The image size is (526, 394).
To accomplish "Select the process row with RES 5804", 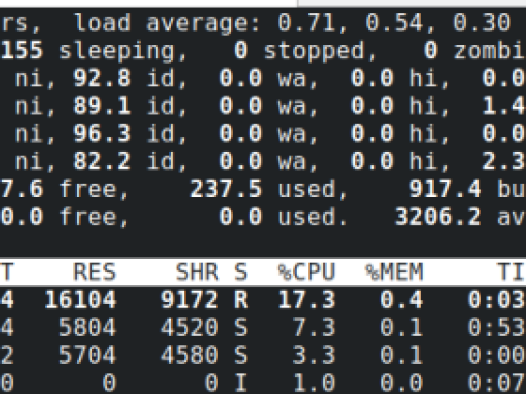I will coord(263,327).
